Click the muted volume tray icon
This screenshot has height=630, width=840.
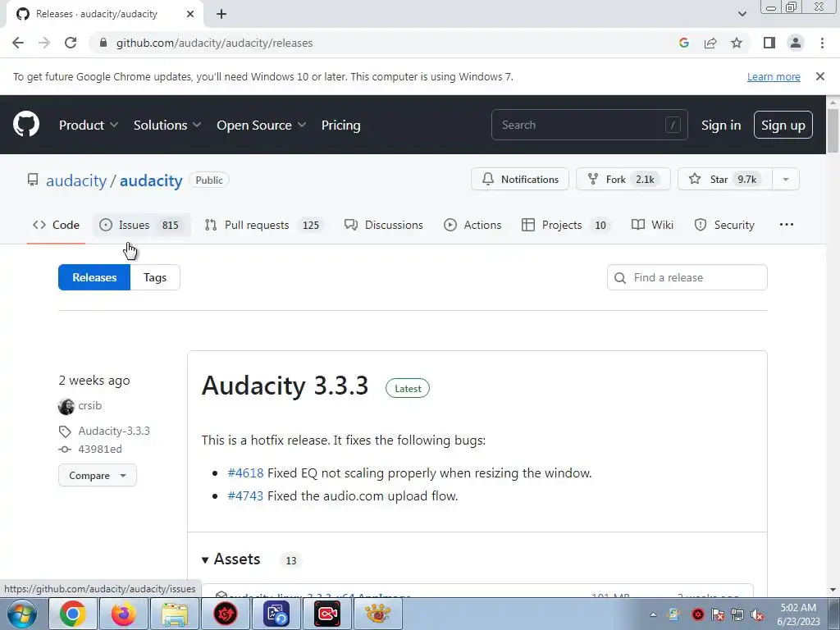pos(757,614)
